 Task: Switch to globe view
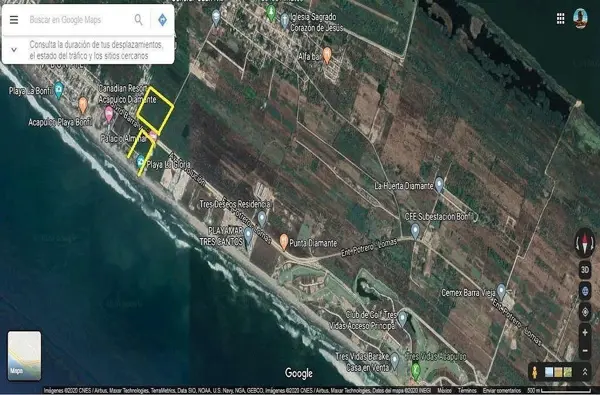coord(585,291)
